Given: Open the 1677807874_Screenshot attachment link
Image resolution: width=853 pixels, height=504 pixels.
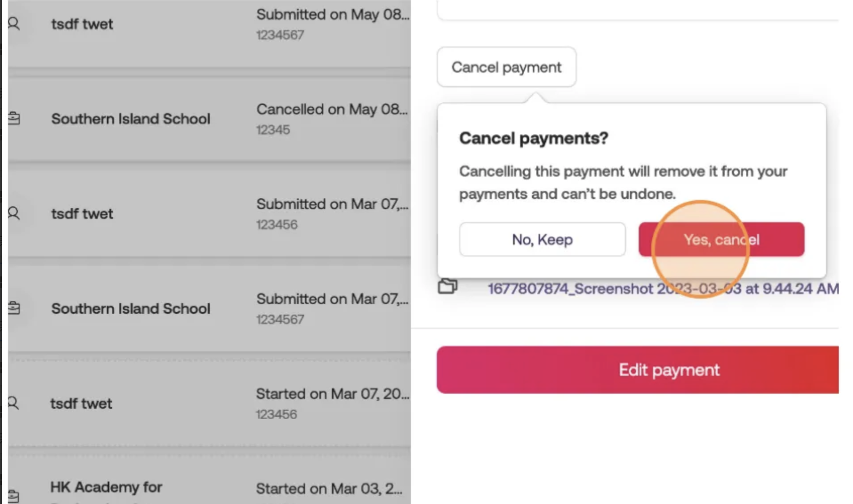Looking at the screenshot, I should pyautogui.click(x=663, y=289).
